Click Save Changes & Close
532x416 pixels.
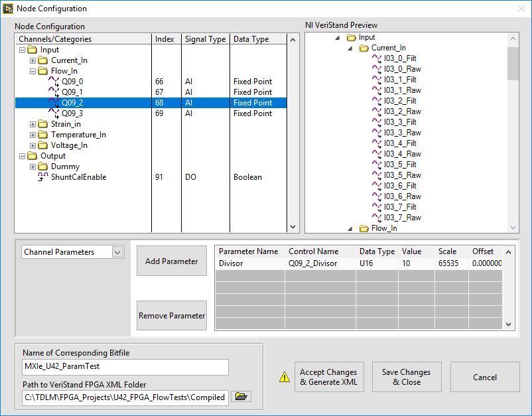(407, 377)
